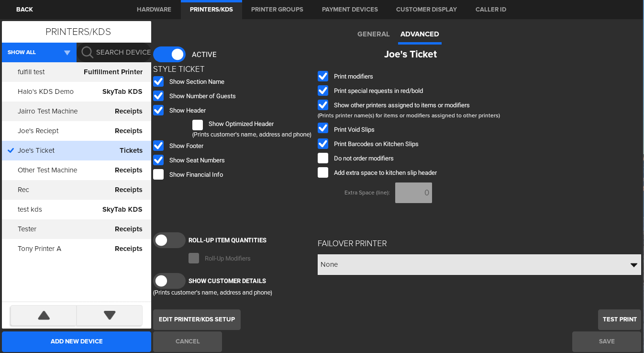
Task: Click Add New Device button
Action: [x=77, y=342]
